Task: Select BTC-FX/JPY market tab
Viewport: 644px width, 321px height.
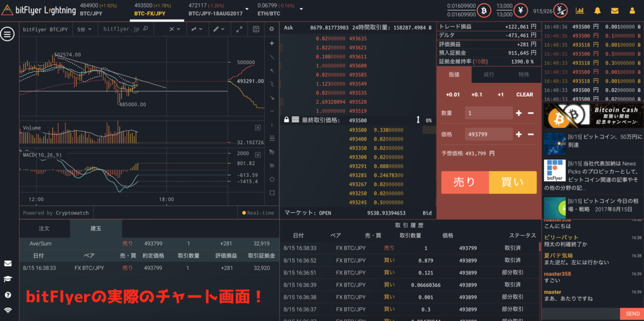Action: point(156,9)
